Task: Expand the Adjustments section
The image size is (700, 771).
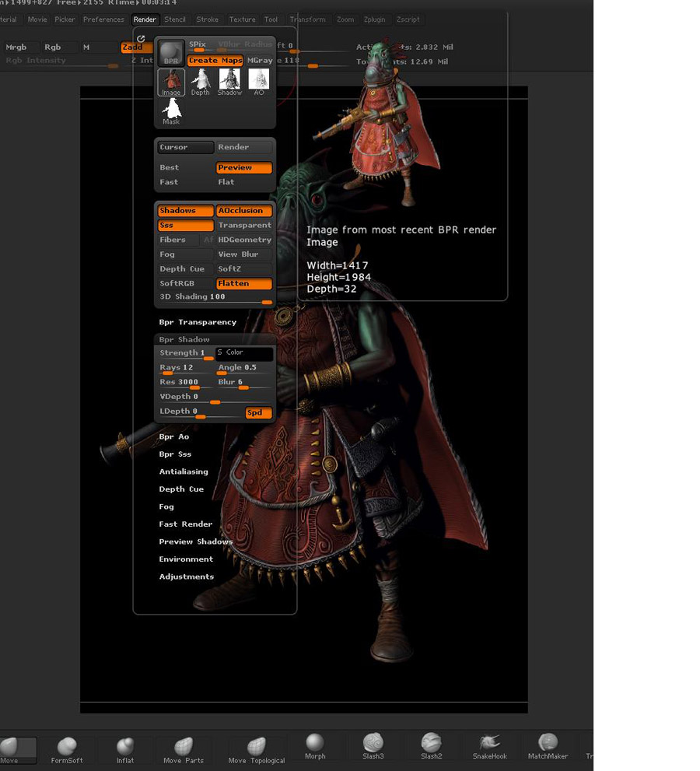Action: click(x=187, y=576)
